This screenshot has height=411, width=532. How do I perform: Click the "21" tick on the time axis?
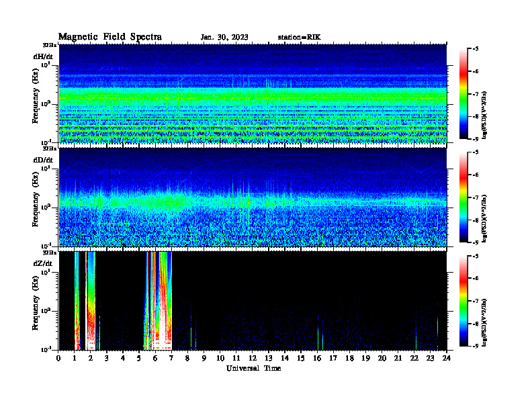(x=398, y=358)
